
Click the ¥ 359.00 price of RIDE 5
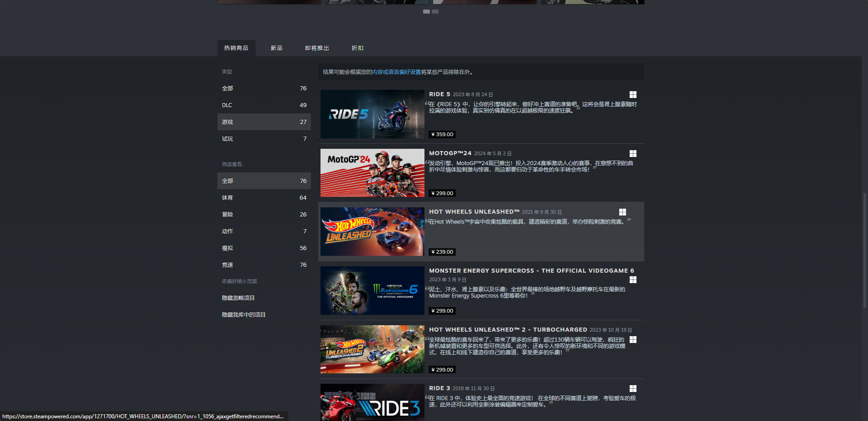[442, 134]
